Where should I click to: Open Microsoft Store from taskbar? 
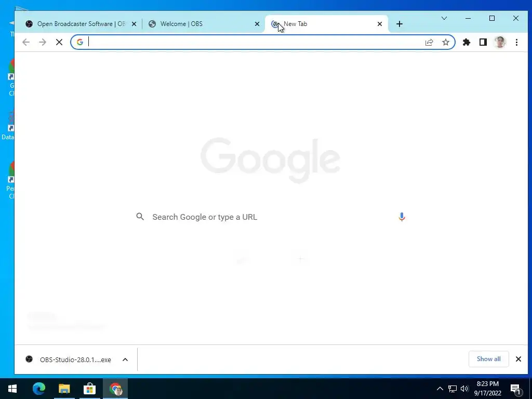point(89,389)
